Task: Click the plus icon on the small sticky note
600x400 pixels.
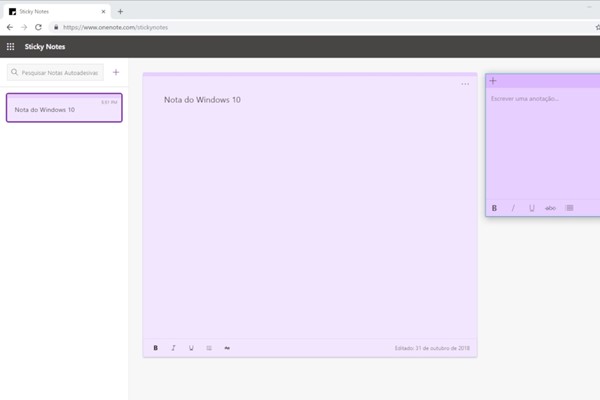Action: tap(493, 81)
